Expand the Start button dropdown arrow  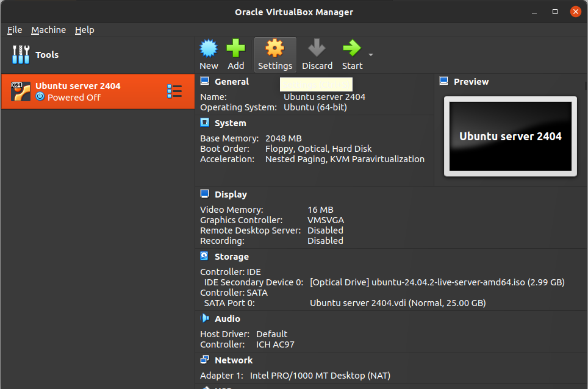(371, 55)
